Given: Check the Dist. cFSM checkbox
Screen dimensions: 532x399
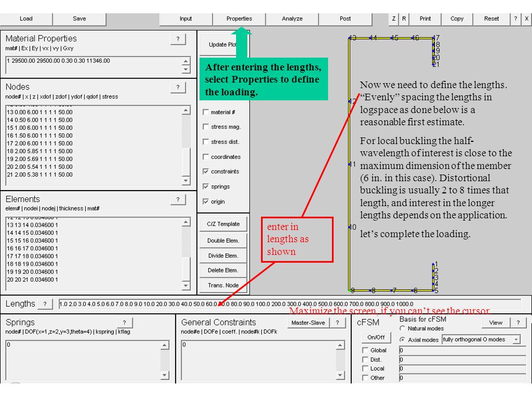Looking at the screenshot, I should [x=365, y=359].
